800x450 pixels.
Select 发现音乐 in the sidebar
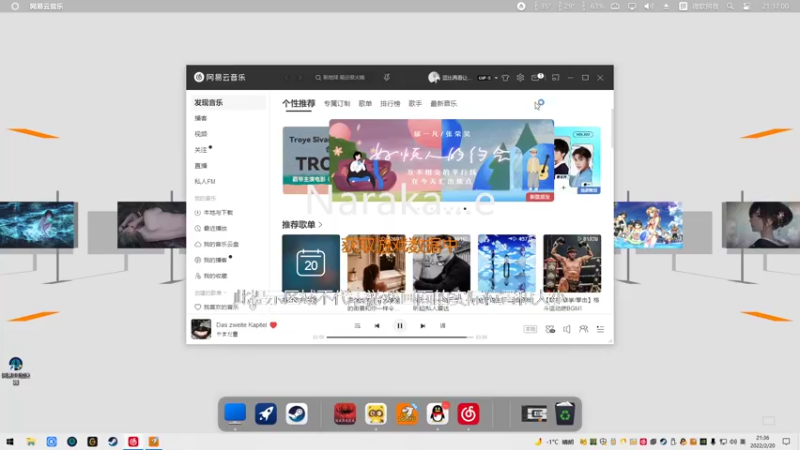228,103
